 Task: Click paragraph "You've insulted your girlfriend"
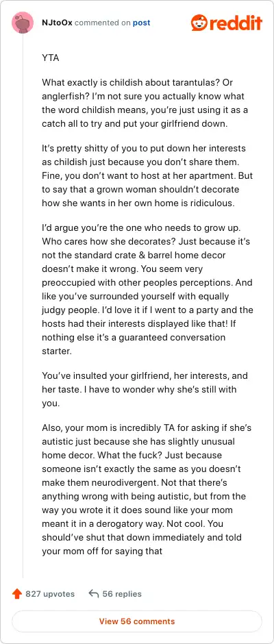point(145,389)
